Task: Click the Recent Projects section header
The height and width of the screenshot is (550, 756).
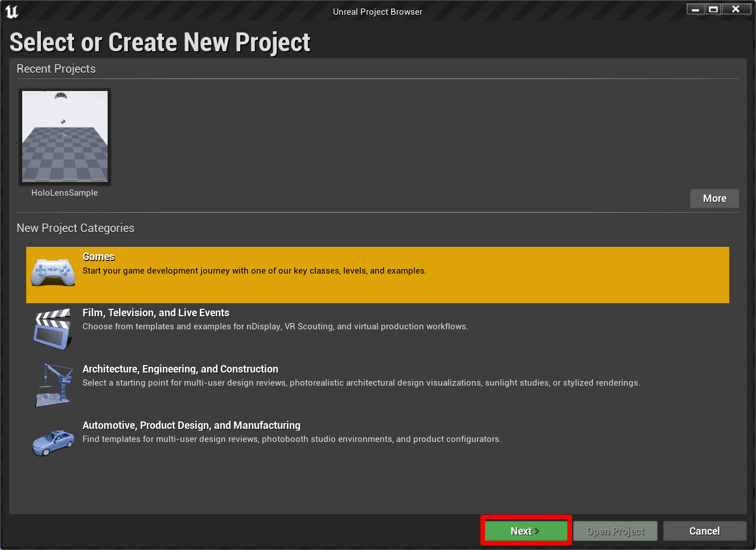Action: point(56,69)
